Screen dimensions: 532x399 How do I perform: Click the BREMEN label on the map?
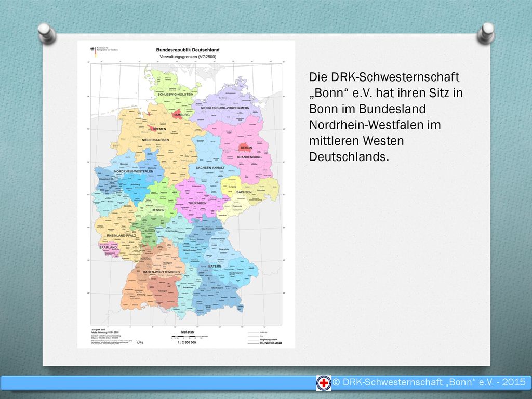[x=159, y=129]
